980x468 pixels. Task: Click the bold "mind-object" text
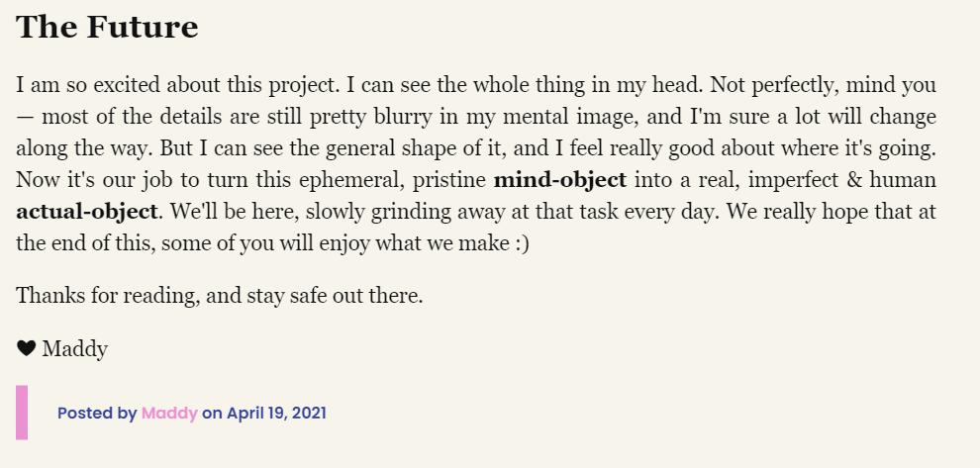coord(559,180)
